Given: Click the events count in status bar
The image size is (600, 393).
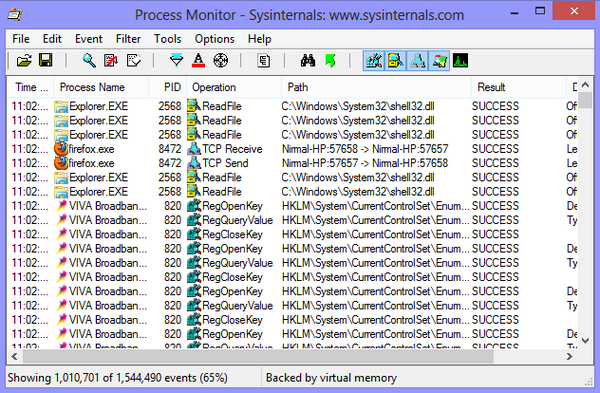Looking at the screenshot, I should [x=117, y=378].
